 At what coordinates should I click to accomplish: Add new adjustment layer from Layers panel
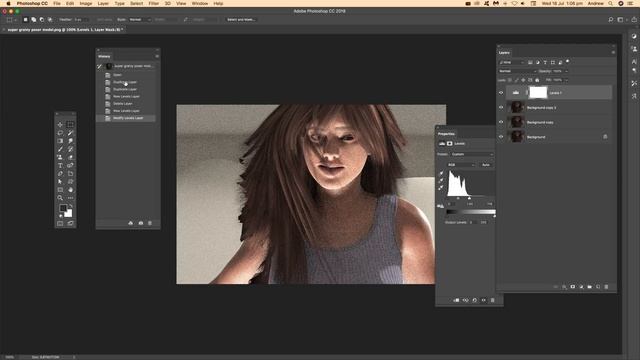point(581,287)
